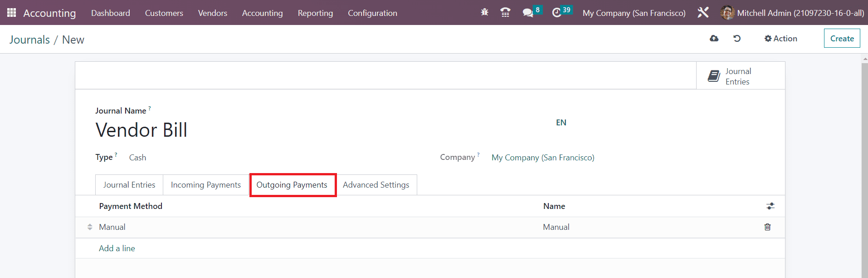The width and height of the screenshot is (868, 278).
Task: Open the Action dropdown menu
Action: (x=780, y=39)
